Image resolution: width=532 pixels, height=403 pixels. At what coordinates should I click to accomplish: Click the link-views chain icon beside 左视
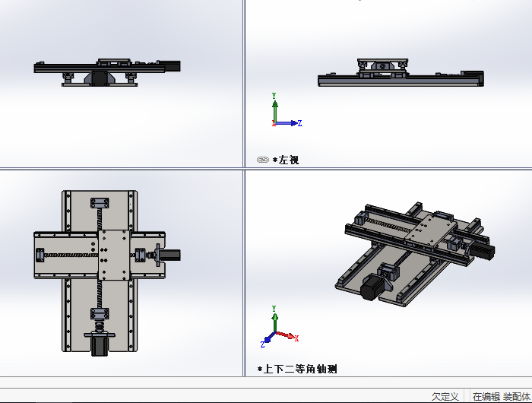click(263, 160)
